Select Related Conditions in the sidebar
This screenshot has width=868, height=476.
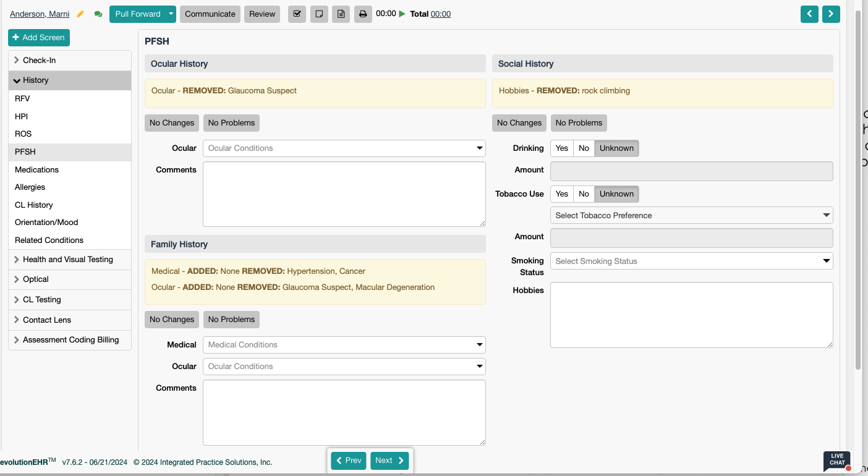click(70, 240)
